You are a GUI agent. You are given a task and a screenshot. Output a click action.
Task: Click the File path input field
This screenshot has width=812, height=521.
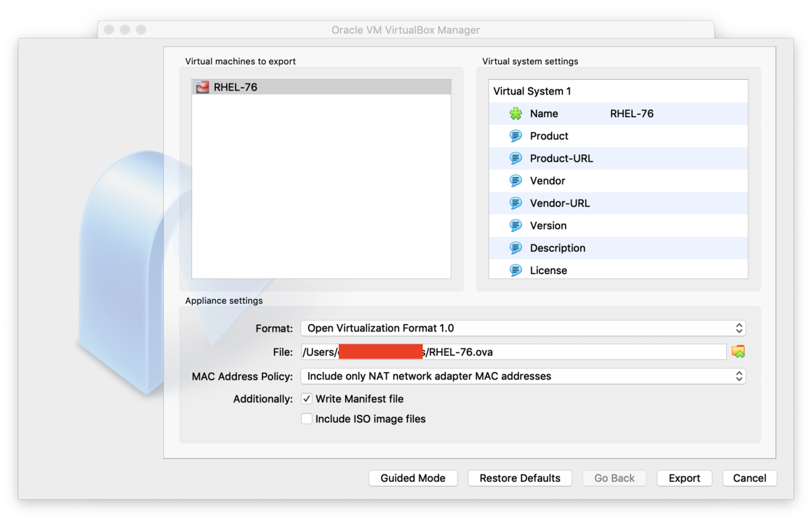click(514, 352)
